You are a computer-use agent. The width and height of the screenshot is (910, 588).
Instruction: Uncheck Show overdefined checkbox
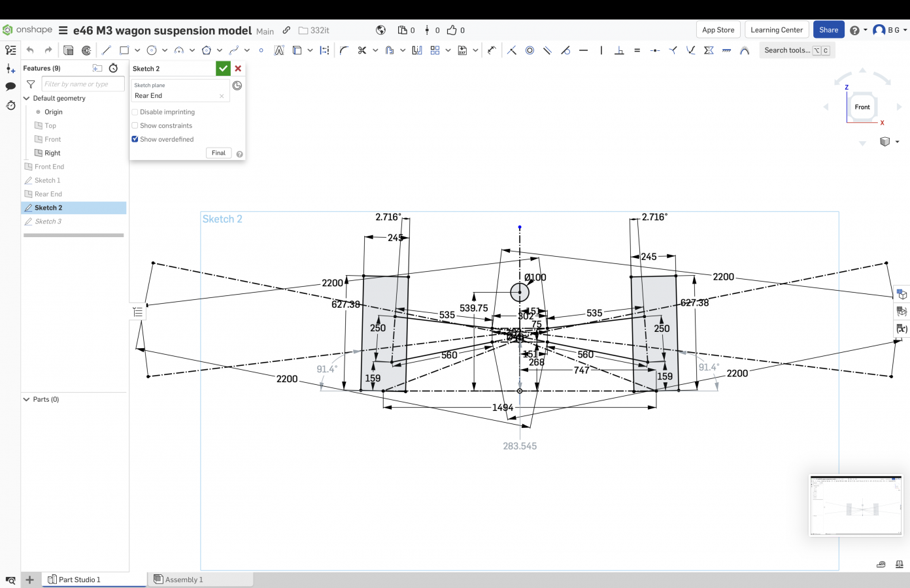click(x=135, y=139)
